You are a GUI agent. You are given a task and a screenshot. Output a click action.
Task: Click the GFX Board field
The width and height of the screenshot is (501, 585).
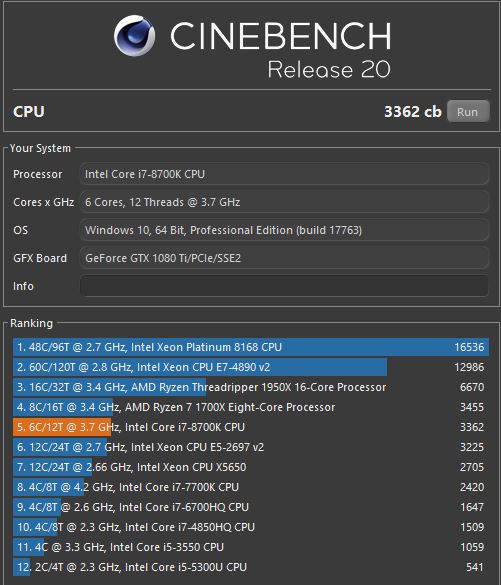(284, 258)
